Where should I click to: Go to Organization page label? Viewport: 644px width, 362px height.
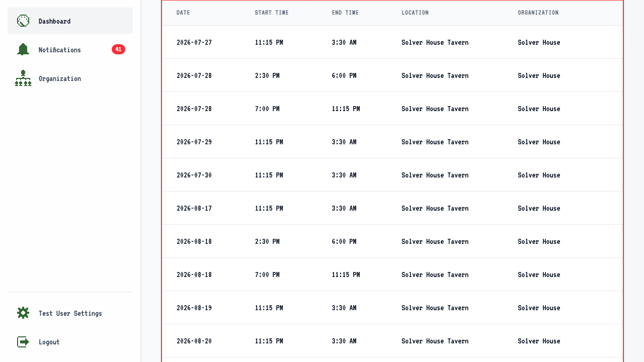[x=60, y=78]
